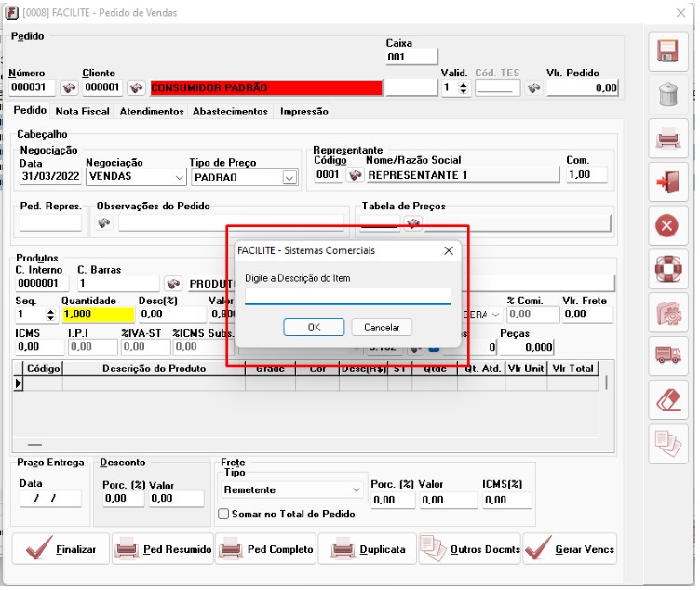Open order observations lookup binoculars
Image resolution: width=700 pixels, height=590 pixels.
click(x=103, y=222)
